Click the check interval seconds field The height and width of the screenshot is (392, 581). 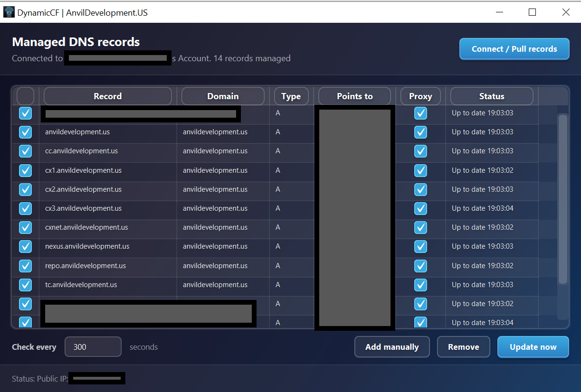pyautogui.click(x=93, y=347)
